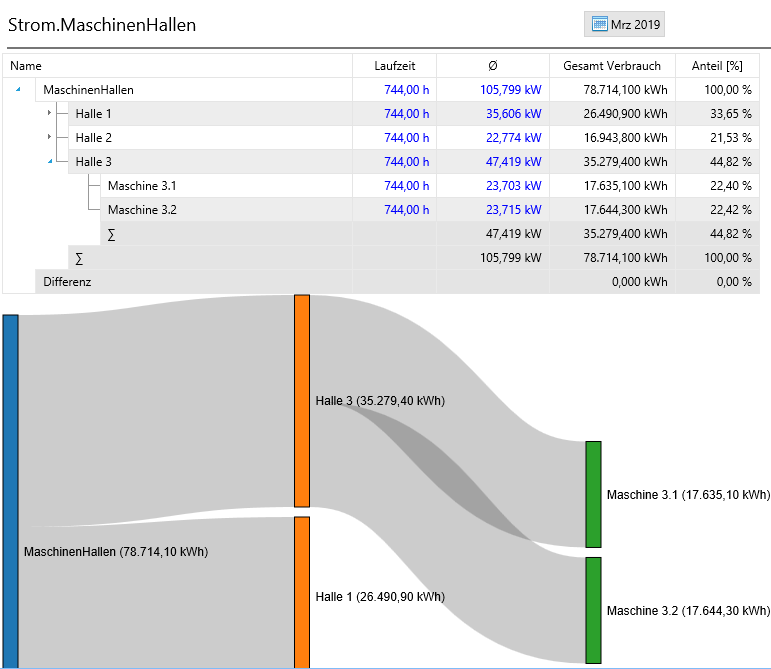Select the green Maschine 3.2 Sankey node
The image size is (771, 669).
[593, 610]
